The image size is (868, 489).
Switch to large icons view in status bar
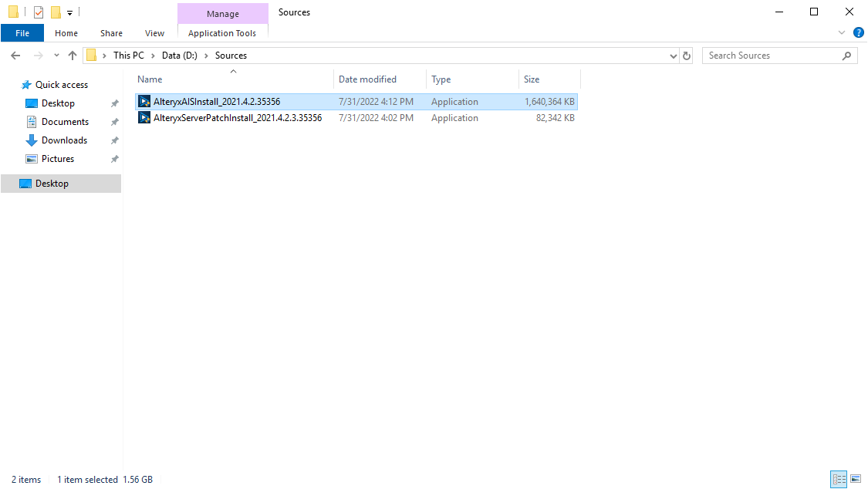click(x=856, y=479)
